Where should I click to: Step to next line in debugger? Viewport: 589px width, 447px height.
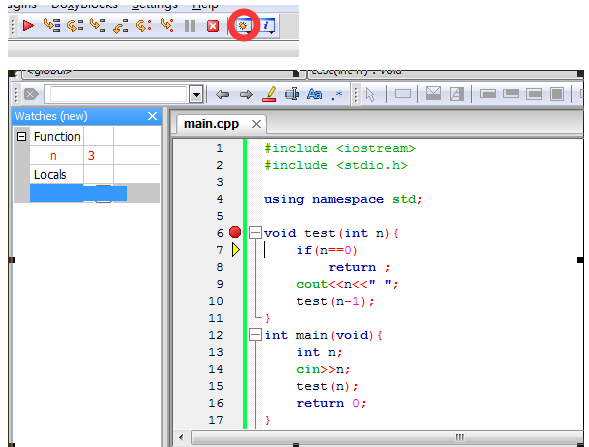point(75,26)
